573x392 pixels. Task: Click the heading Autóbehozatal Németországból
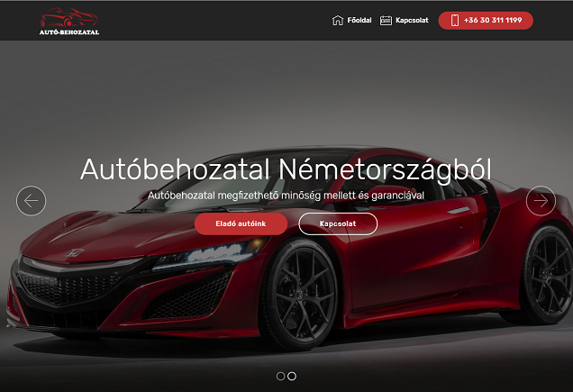(x=286, y=170)
